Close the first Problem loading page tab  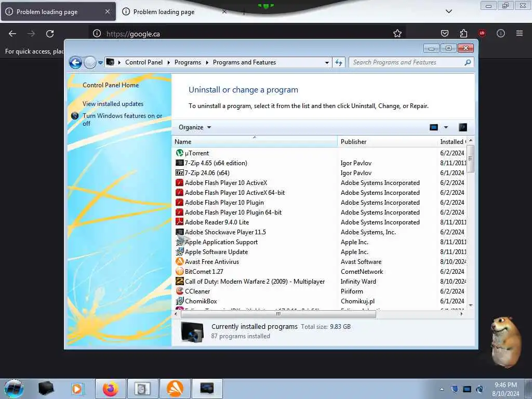(x=107, y=11)
